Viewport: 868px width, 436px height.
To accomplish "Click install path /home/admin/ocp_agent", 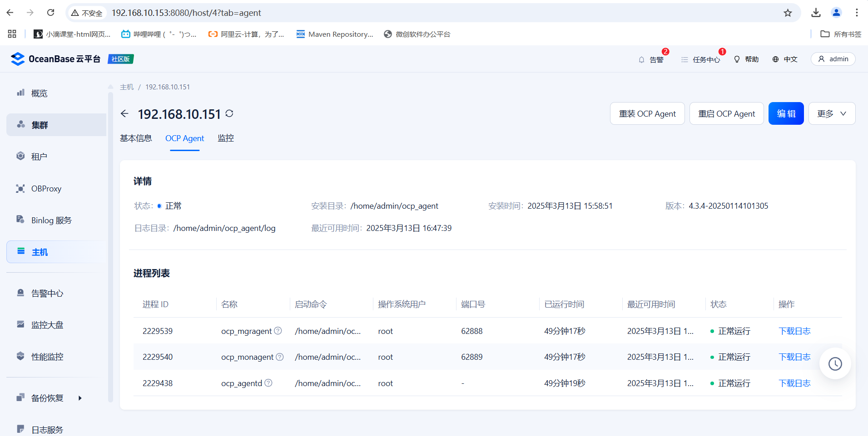I will pos(394,206).
